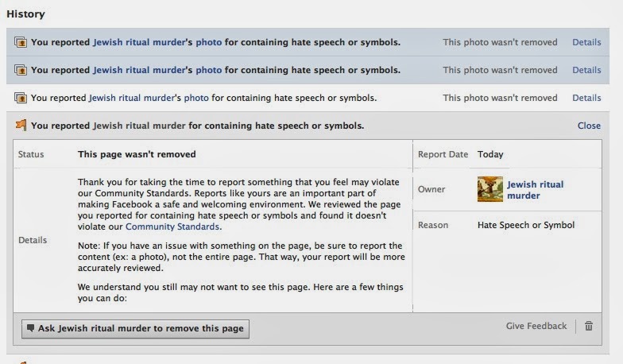Open the 'photo' link in the third report row
This screenshot has width=623, height=364.
click(196, 98)
